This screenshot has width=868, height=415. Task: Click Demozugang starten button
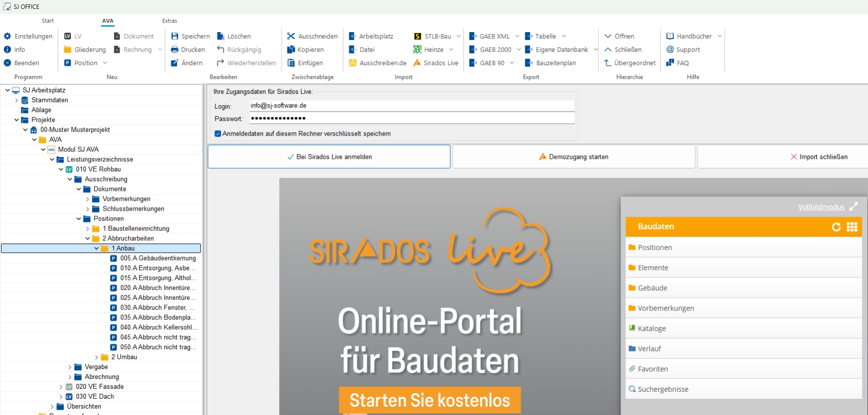click(574, 157)
